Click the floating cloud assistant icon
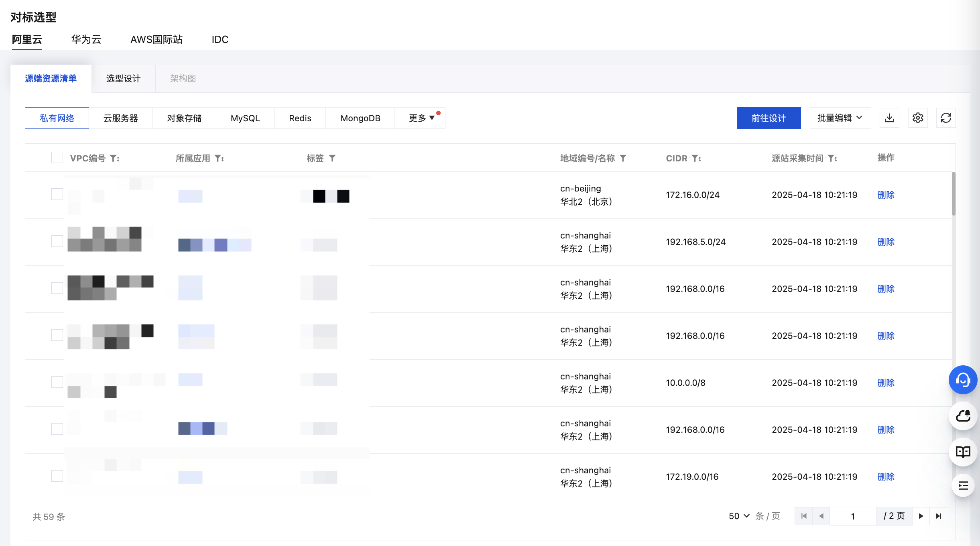The height and width of the screenshot is (546, 980). click(963, 416)
